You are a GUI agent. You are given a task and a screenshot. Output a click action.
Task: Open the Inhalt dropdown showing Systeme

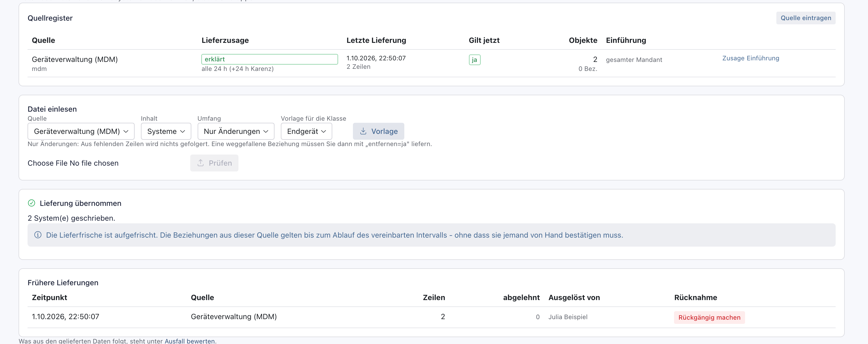click(x=166, y=131)
